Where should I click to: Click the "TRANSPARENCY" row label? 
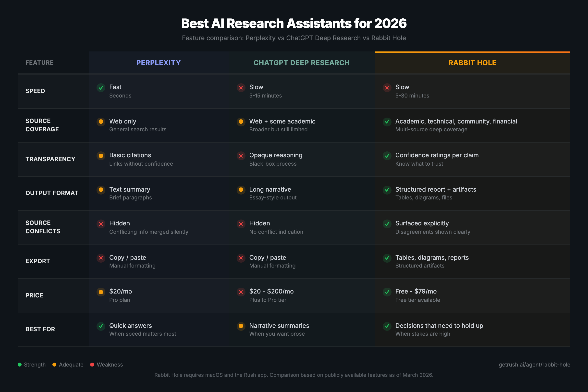click(x=50, y=159)
